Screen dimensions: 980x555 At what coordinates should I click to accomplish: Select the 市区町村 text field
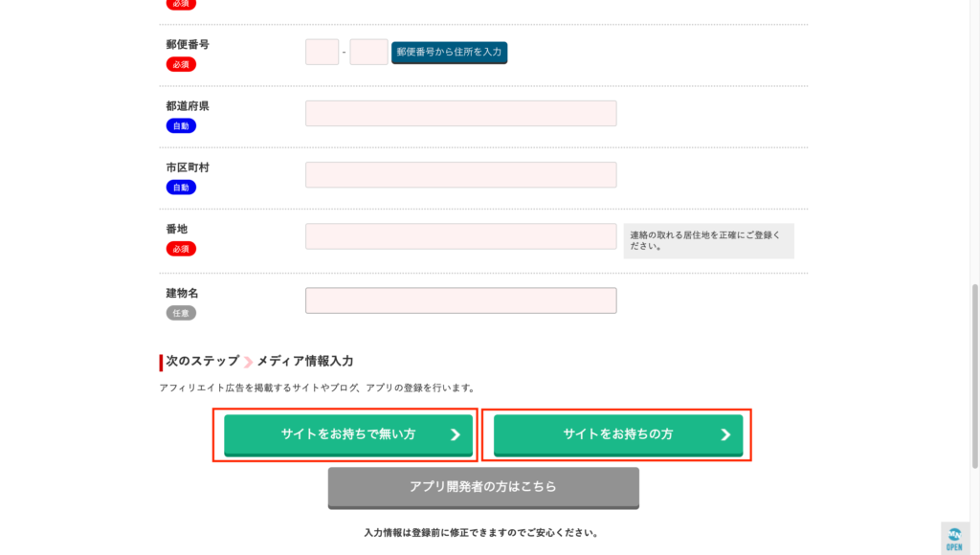point(460,175)
